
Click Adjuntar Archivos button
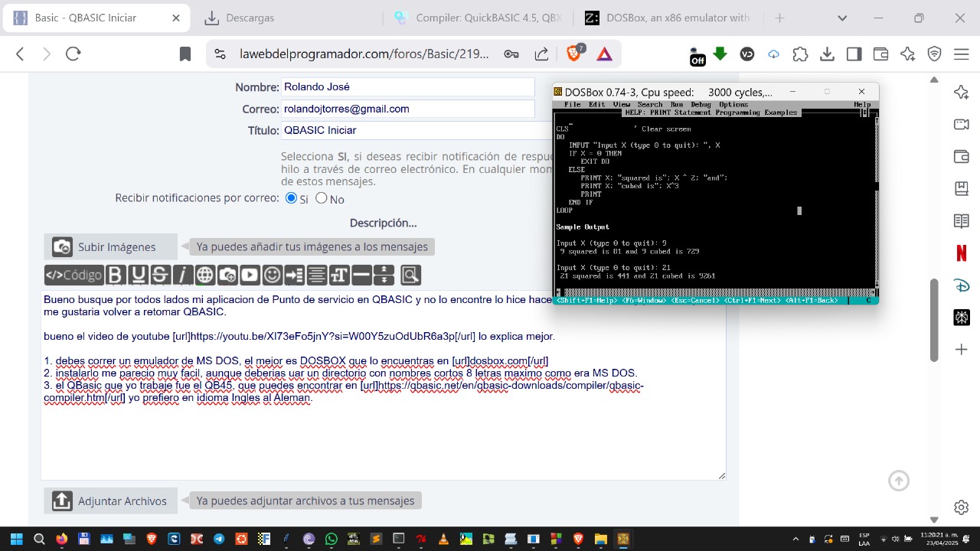point(110,500)
